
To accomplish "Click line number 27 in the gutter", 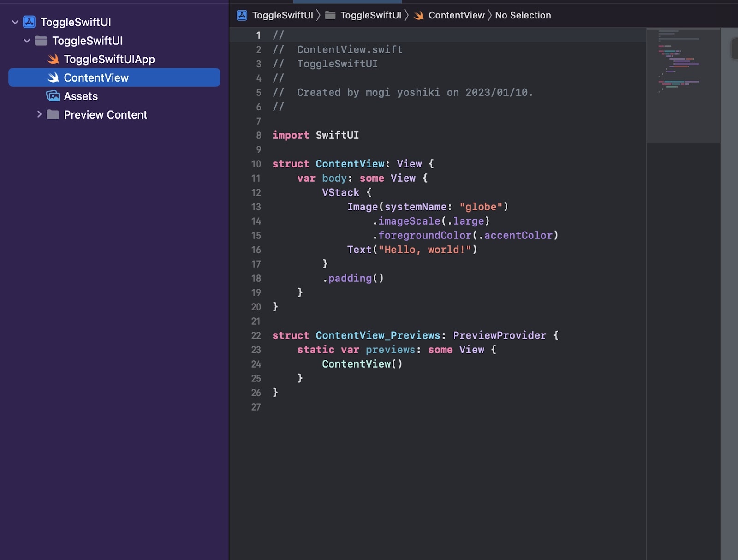I will click(x=256, y=407).
